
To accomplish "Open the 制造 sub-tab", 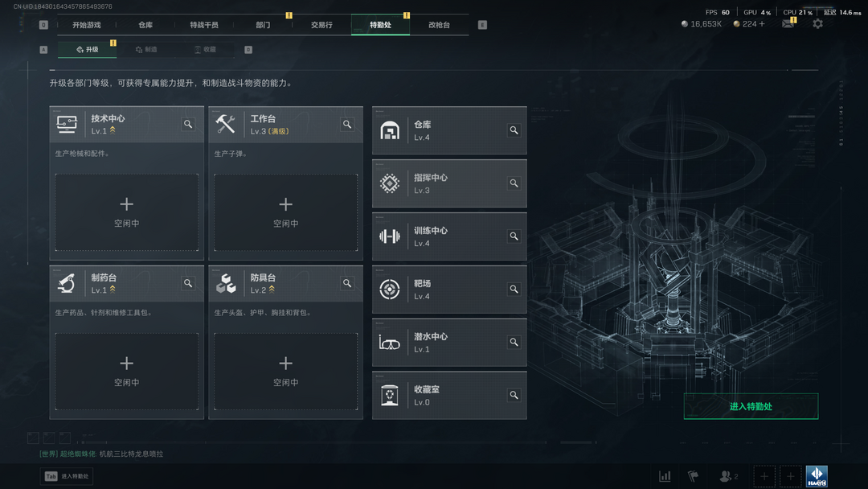I will tap(147, 49).
